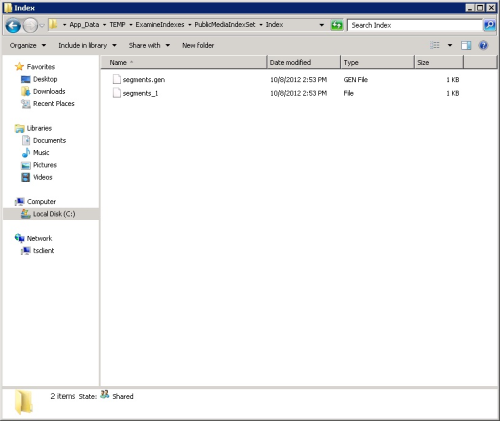Click the search magnifier icon
The width and height of the screenshot is (500, 421).
pyautogui.click(x=489, y=25)
